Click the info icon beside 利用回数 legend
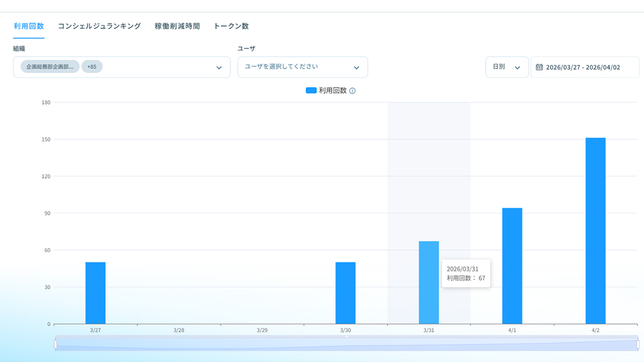This screenshot has height=362, width=644. [x=353, y=91]
